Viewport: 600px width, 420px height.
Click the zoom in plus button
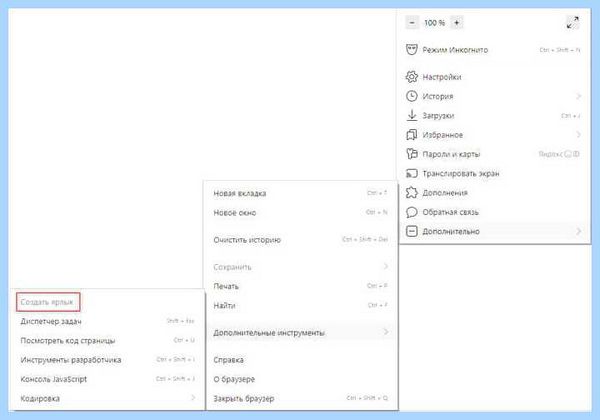click(x=457, y=23)
